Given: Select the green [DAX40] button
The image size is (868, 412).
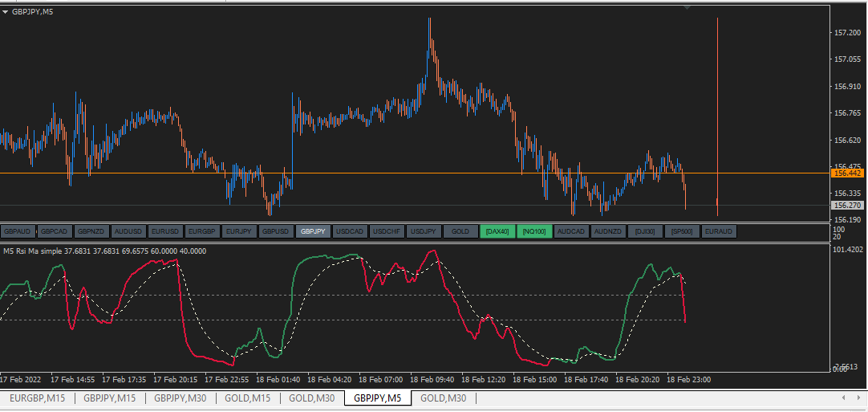Looking at the screenshot, I should (497, 231).
